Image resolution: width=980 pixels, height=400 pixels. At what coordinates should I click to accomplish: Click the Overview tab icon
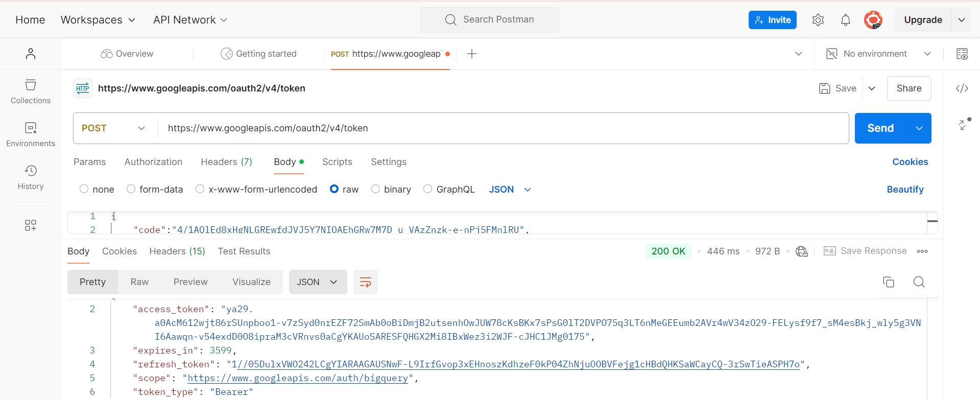tap(106, 54)
